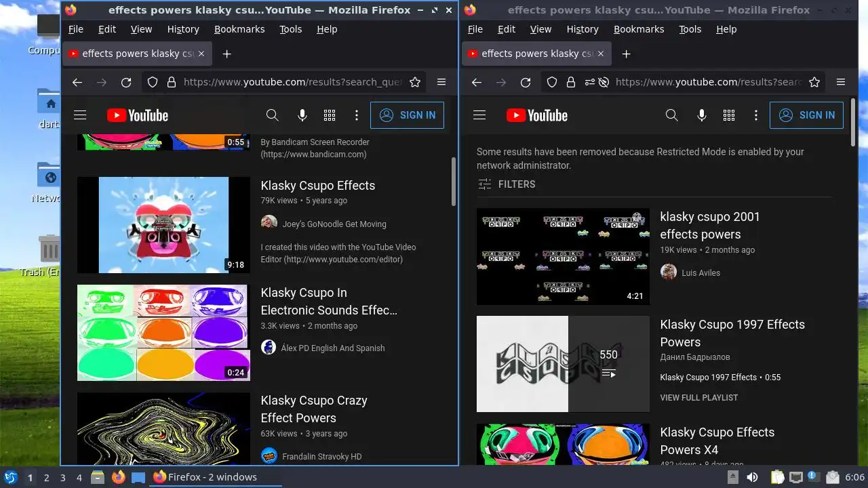Click URL field in left window
This screenshot has width=868, height=488.
[x=292, y=82]
